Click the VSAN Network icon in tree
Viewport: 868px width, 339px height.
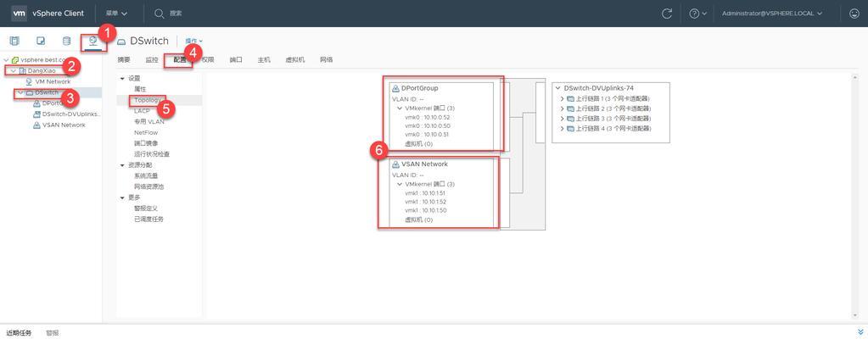(x=37, y=125)
